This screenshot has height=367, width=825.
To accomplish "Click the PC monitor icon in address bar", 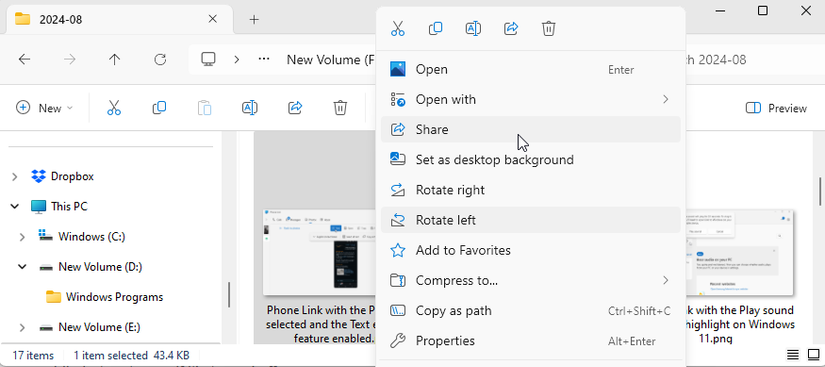I will (x=209, y=59).
